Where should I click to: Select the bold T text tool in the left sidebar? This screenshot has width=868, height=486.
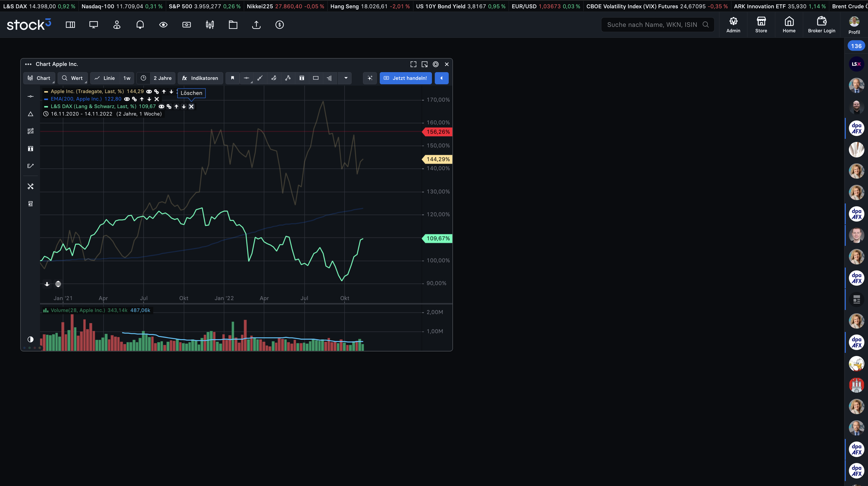tap(30, 148)
